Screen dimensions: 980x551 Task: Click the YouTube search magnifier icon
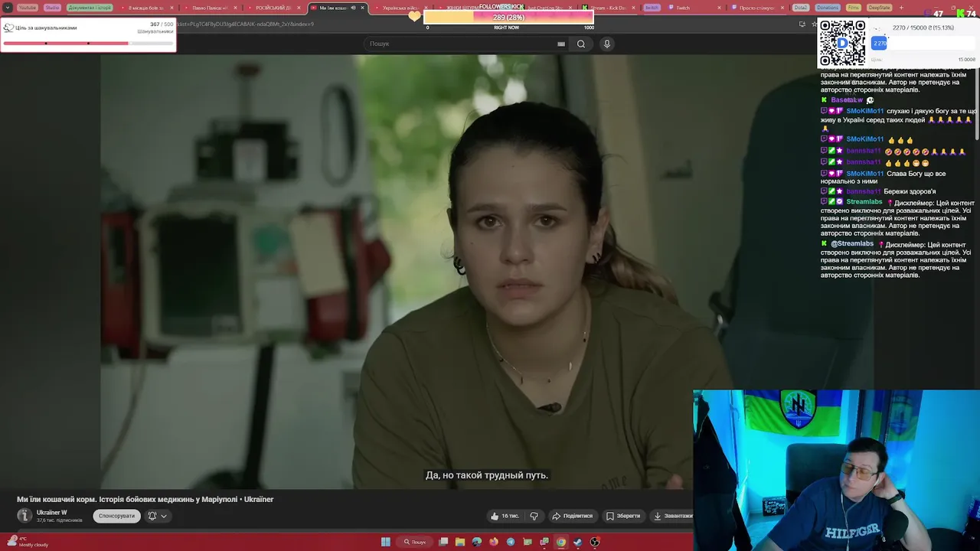point(581,44)
